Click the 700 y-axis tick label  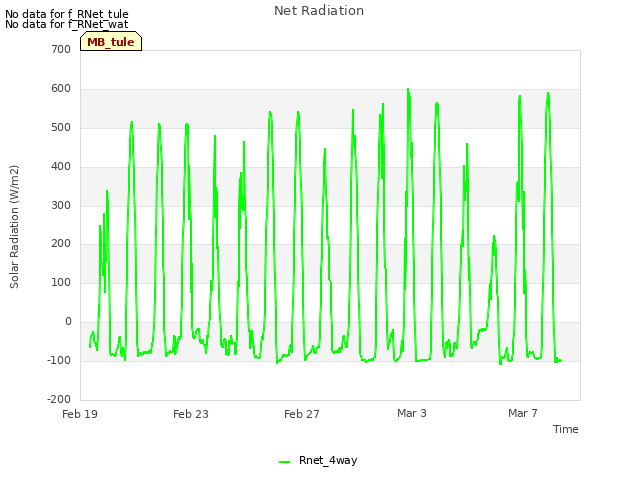click(61, 49)
